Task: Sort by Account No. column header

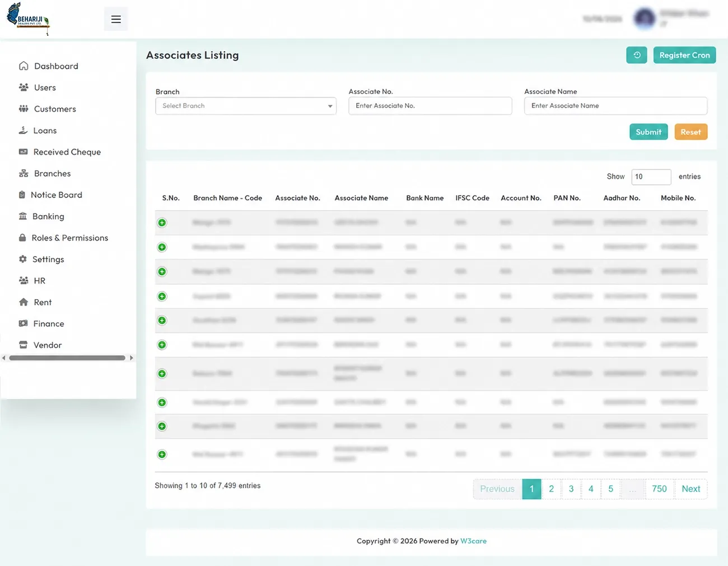Action: pyautogui.click(x=521, y=198)
